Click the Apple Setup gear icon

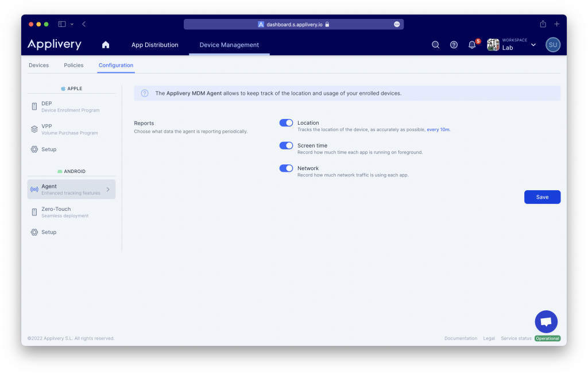click(34, 149)
